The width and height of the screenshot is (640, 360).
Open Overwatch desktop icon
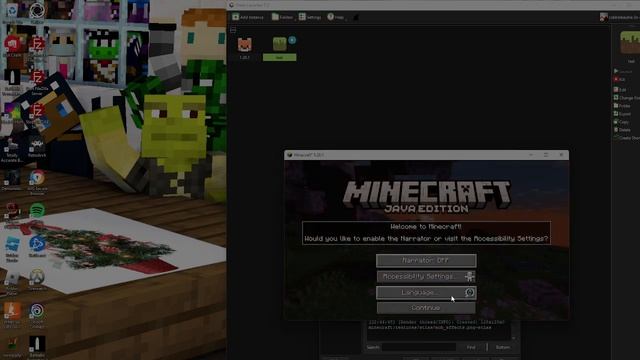[x=37, y=280]
